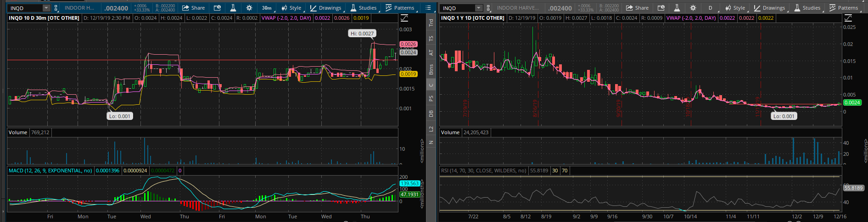This screenshot has height=222, width=868.
Task: Open right chart settings gear icon
Action: (x=693, y=8)
